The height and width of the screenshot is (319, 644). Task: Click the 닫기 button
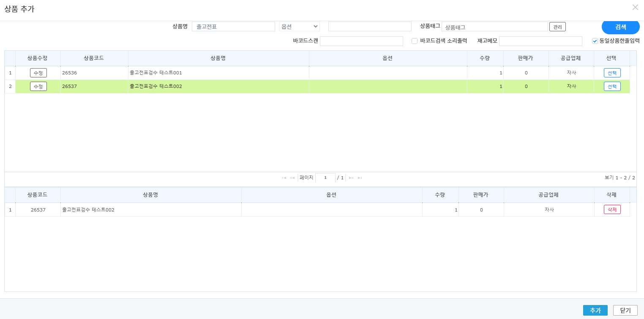tap(625, 310)
